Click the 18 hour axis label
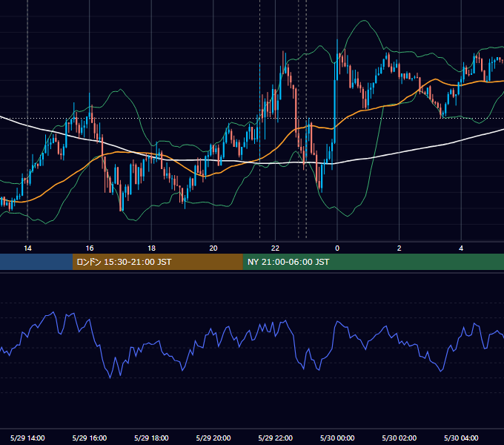The width and height of the screenshot is (504, 445). click(x=151, y=248)
